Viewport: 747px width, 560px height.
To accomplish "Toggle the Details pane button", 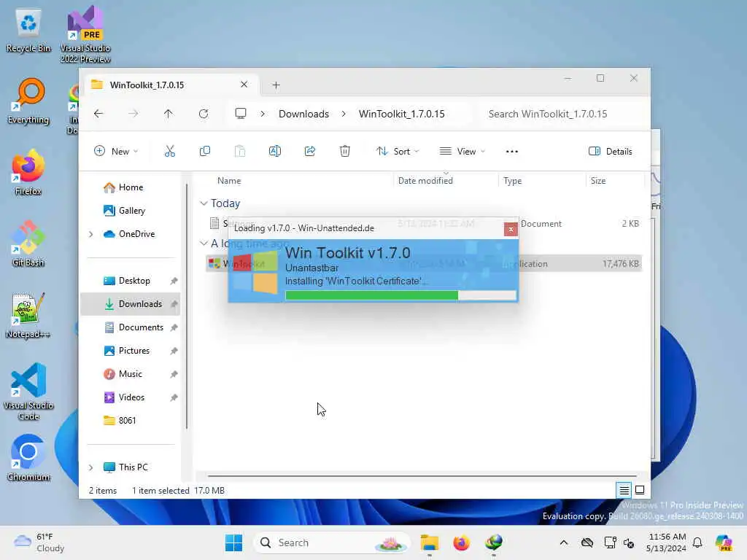I will pos(611,152).
